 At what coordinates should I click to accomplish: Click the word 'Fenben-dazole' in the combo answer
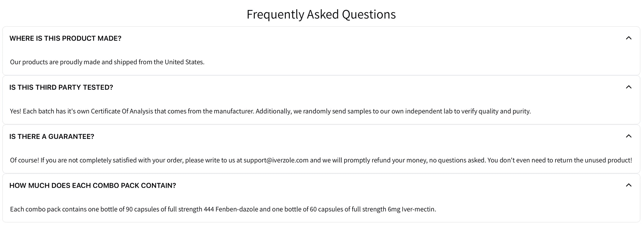point(237,209)
